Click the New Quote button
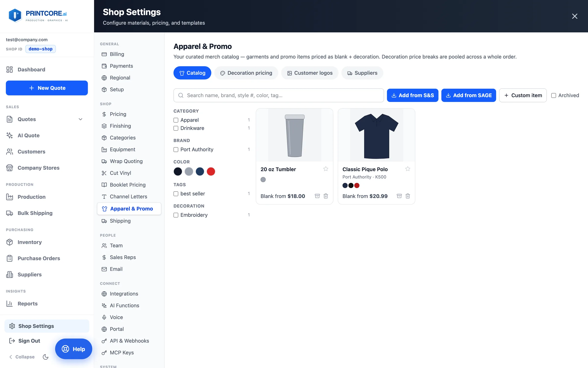 pyautogui.click(x=47, y=88)
